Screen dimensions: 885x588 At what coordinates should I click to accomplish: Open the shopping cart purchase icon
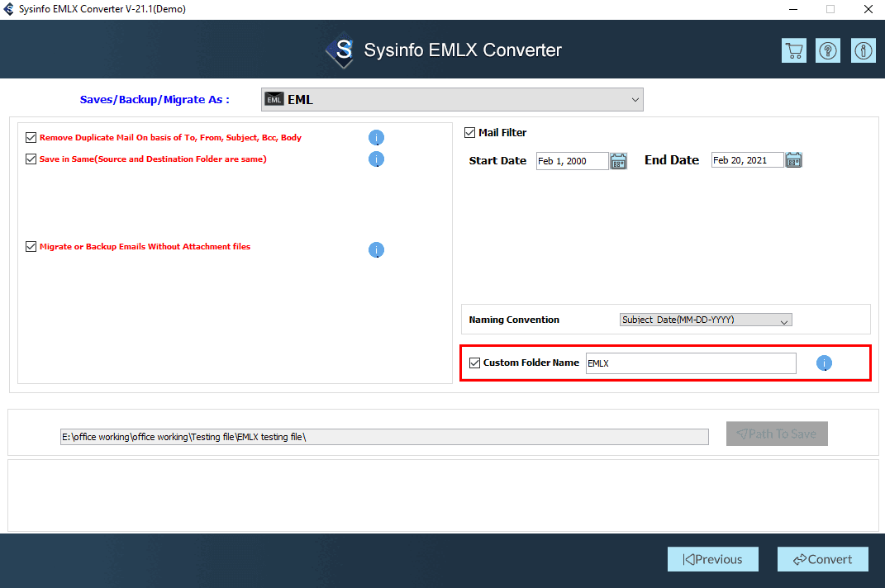[x=793, y=50]
